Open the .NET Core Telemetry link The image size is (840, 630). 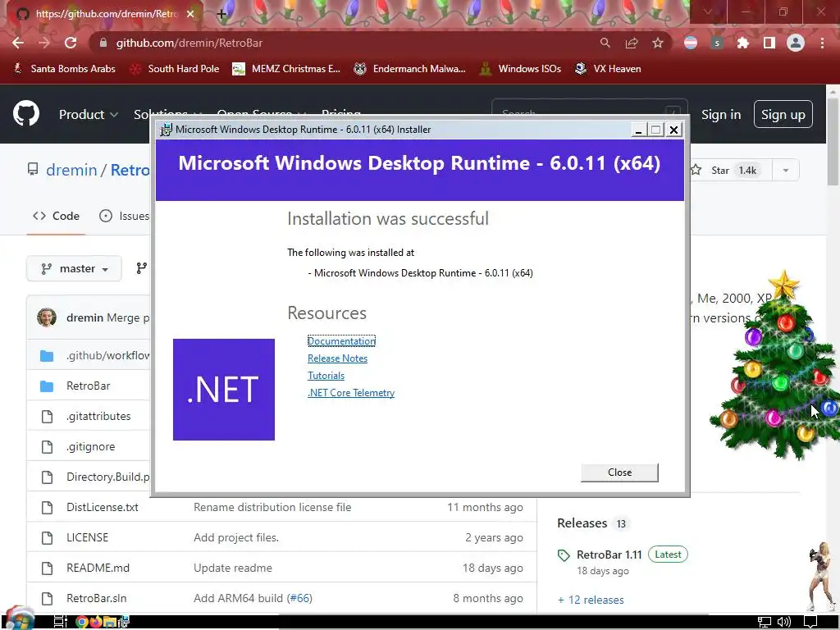pyautogui.click(x=351, y=393)
